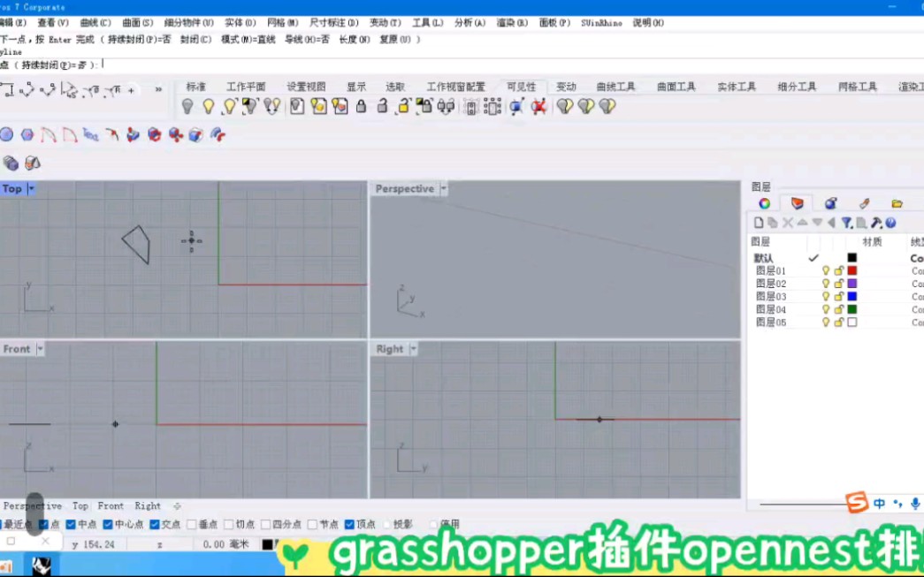Select the color wheel display panel tab icon
This screenshot has height=577, width=924.
(766, 203)
